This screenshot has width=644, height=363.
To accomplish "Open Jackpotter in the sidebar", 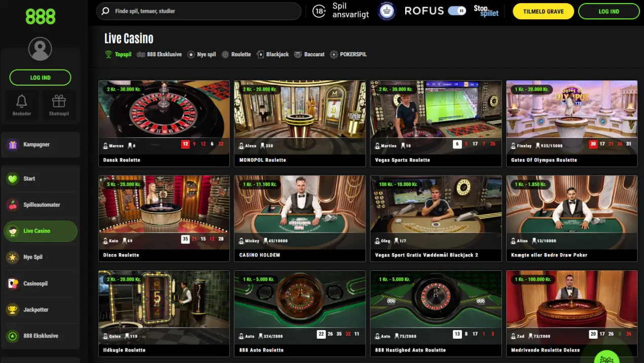I will [41, 310].
